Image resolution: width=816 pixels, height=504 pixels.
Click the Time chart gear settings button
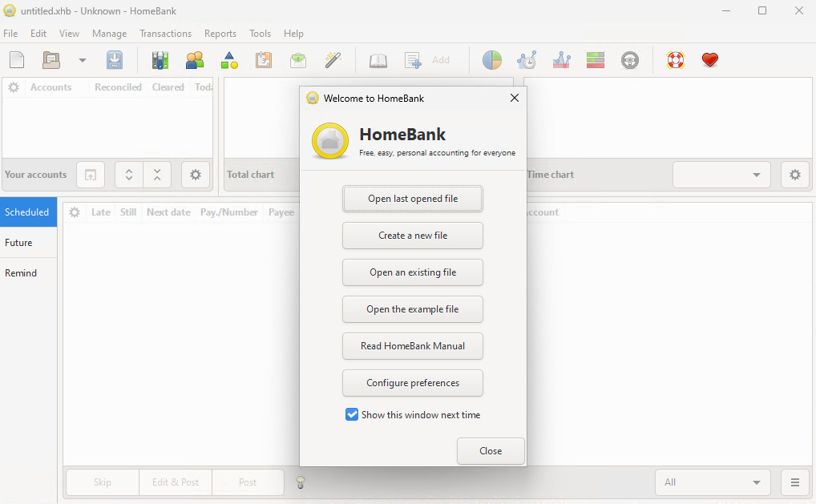(794, 175)
